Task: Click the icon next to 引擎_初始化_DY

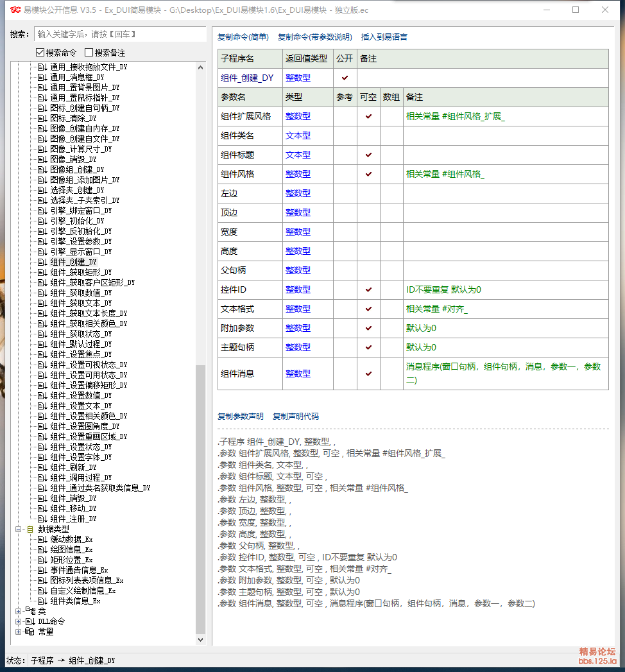Action: click(x=42, y=221)
